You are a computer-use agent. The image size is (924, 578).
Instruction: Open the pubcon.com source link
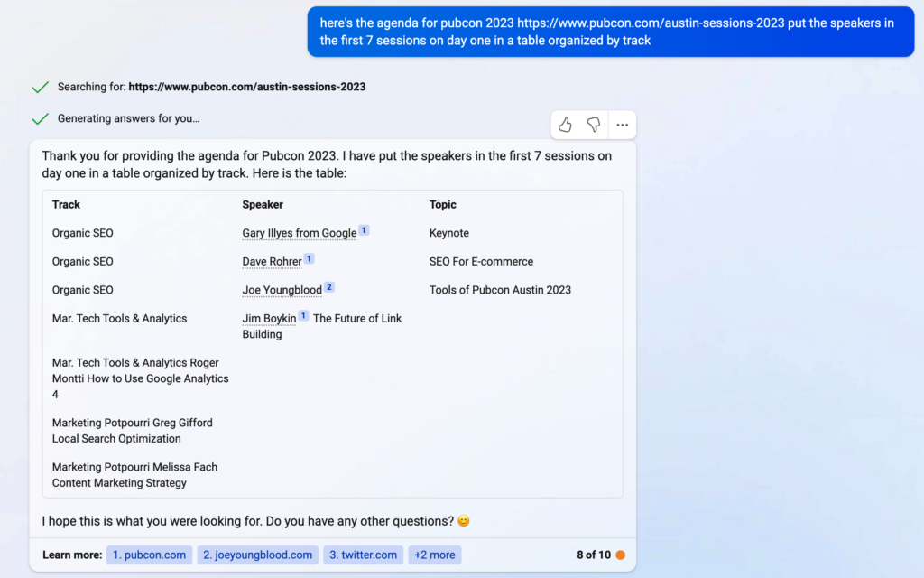tap(148, 555)
